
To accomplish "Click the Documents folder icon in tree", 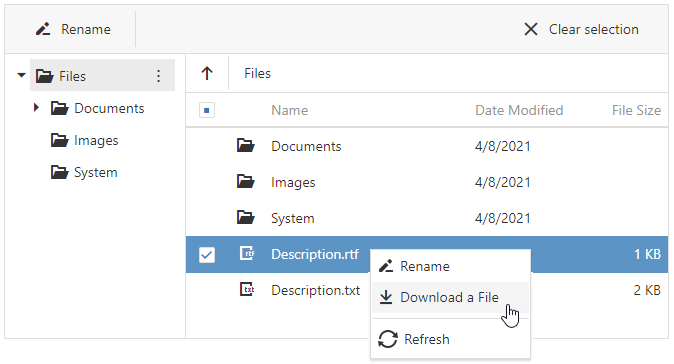I will pos(59,108).
